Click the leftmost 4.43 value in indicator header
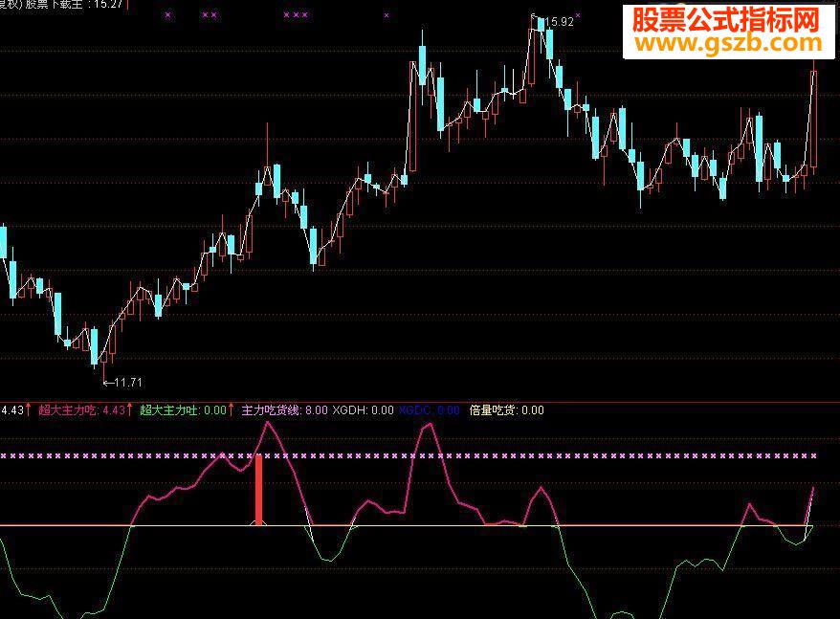This screenshot has height=619, width=840. coord(12,410)
